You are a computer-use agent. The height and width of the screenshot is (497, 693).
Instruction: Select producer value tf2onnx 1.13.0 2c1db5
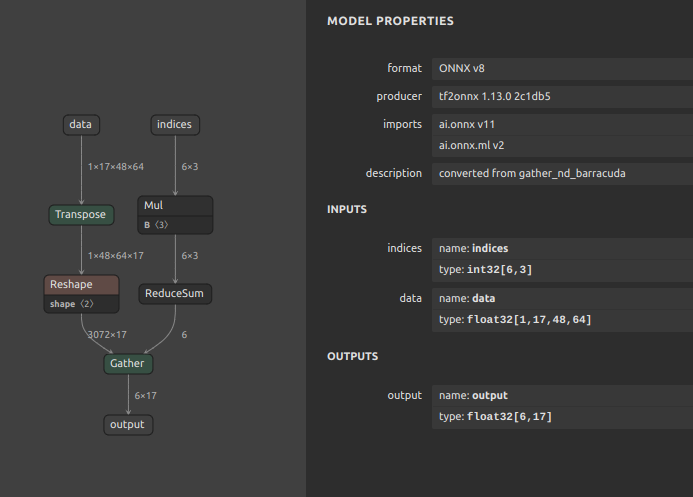pos(562,96)
